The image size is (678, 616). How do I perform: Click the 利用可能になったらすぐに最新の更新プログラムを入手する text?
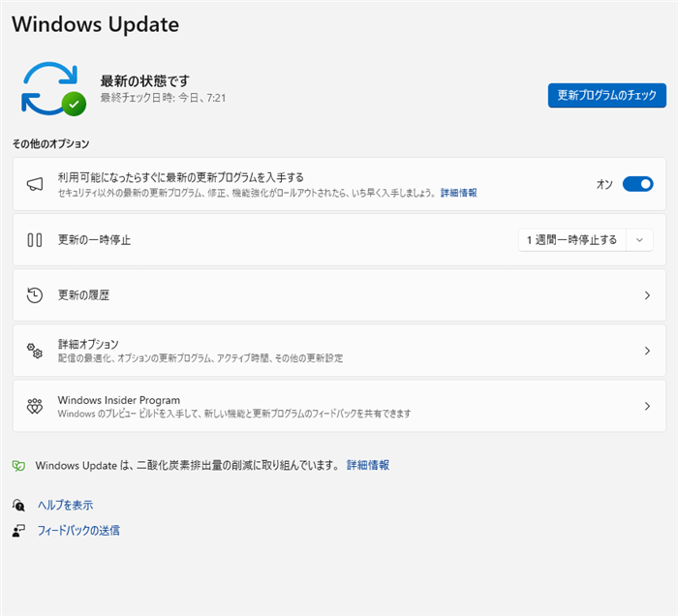click(181, 177)
